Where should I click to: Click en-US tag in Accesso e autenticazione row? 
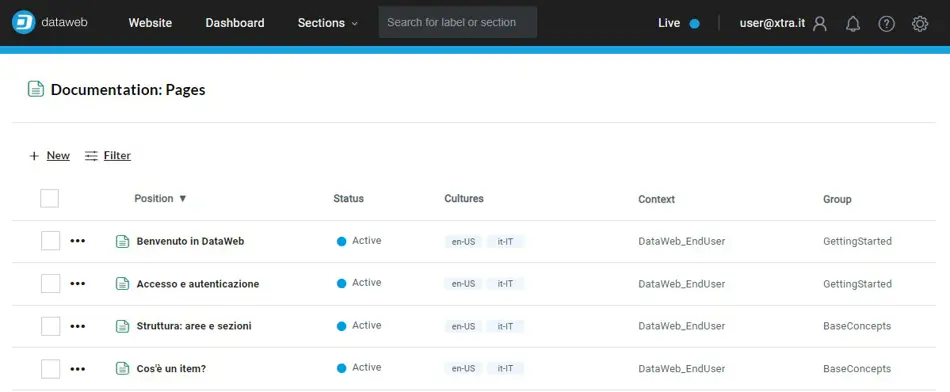[x=463, y=284]
